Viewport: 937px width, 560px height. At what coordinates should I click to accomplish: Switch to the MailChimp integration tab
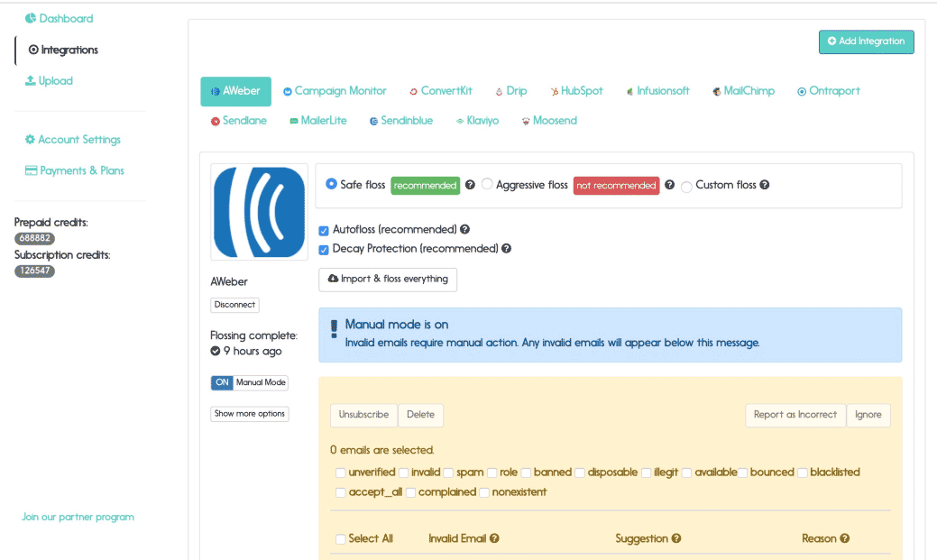tap(743, 91)
